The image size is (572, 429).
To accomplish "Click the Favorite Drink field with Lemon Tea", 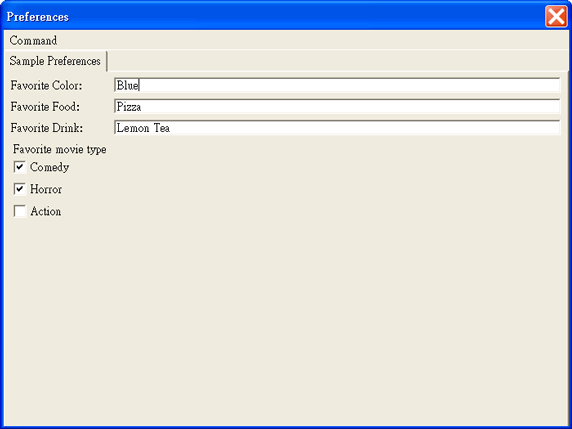I will pyautogui.click(x=337, y=128).
